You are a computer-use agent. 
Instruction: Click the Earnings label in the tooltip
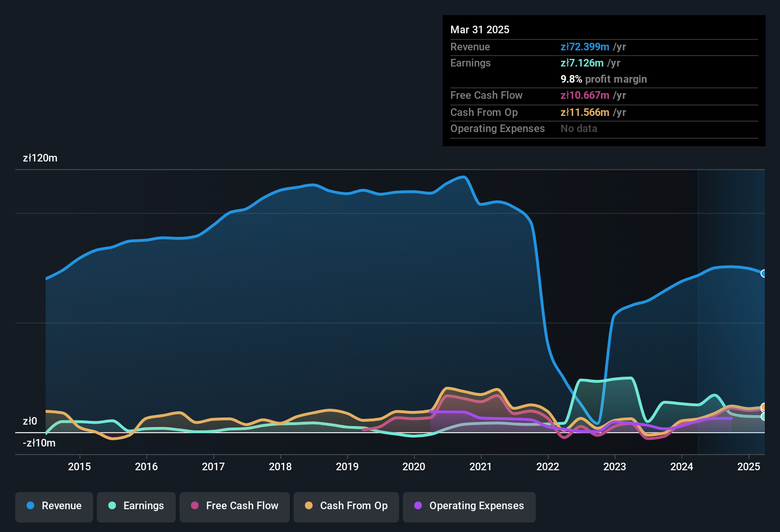pyautogui.click(x=470, y=63)
